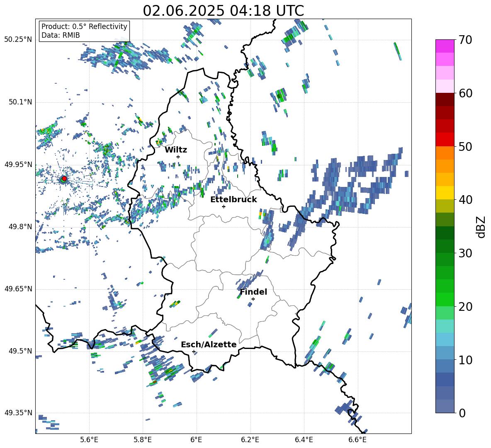The image size is (491, 448).
Task: Click the dBZ colorbar axis label
Action: click(x=481, y=227)
